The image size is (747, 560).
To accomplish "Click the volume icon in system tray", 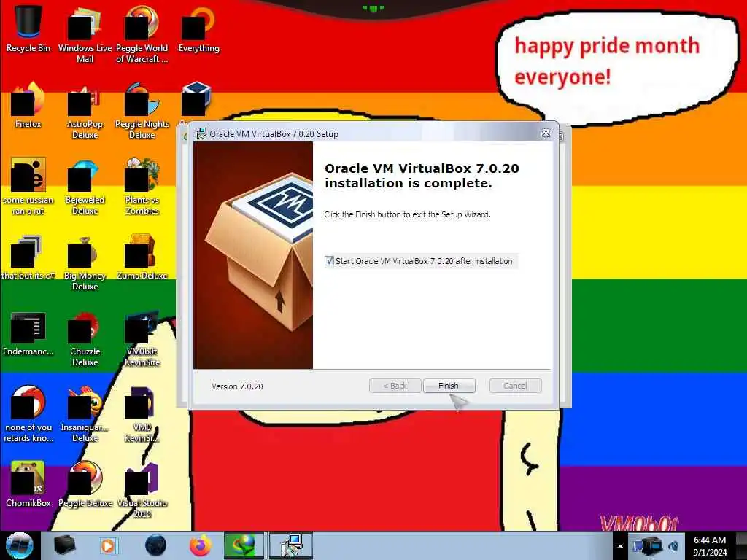I will click(673, 546).
